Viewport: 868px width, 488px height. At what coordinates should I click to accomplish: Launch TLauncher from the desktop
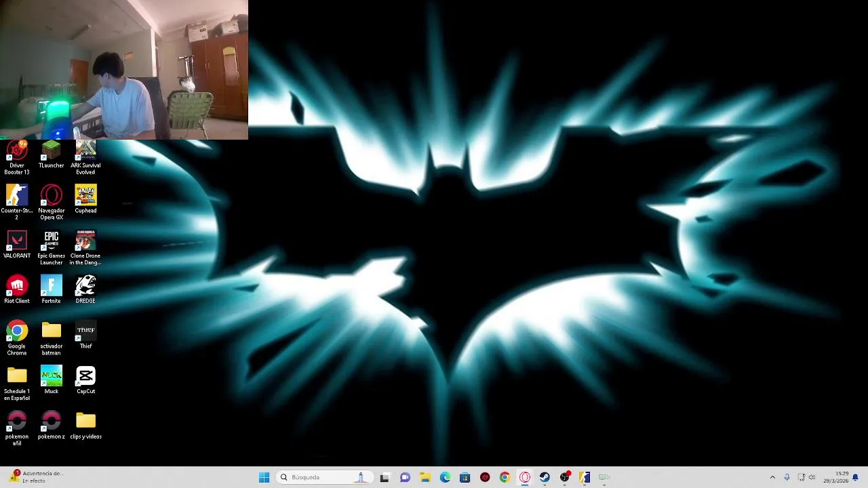(51, 155)
